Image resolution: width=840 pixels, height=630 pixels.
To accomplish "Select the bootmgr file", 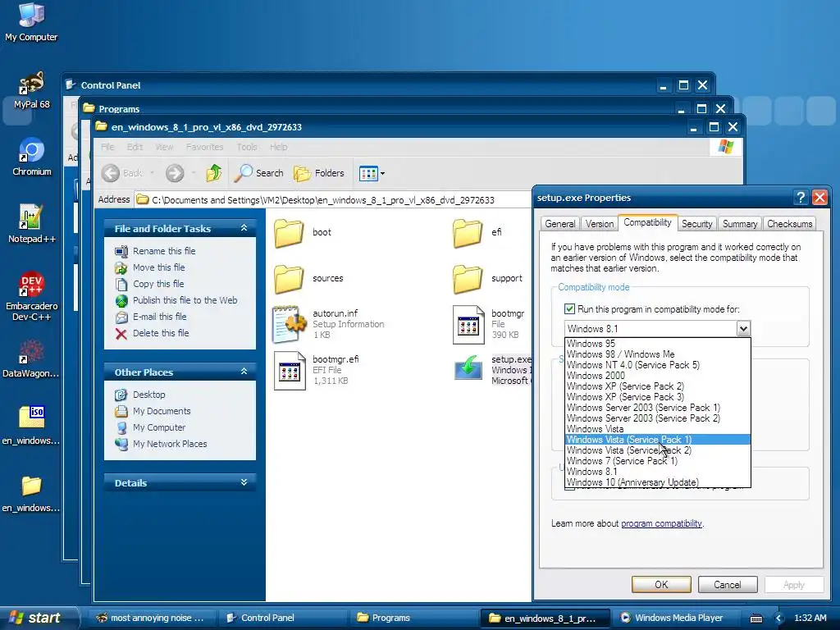I will (x=489, y=324).
